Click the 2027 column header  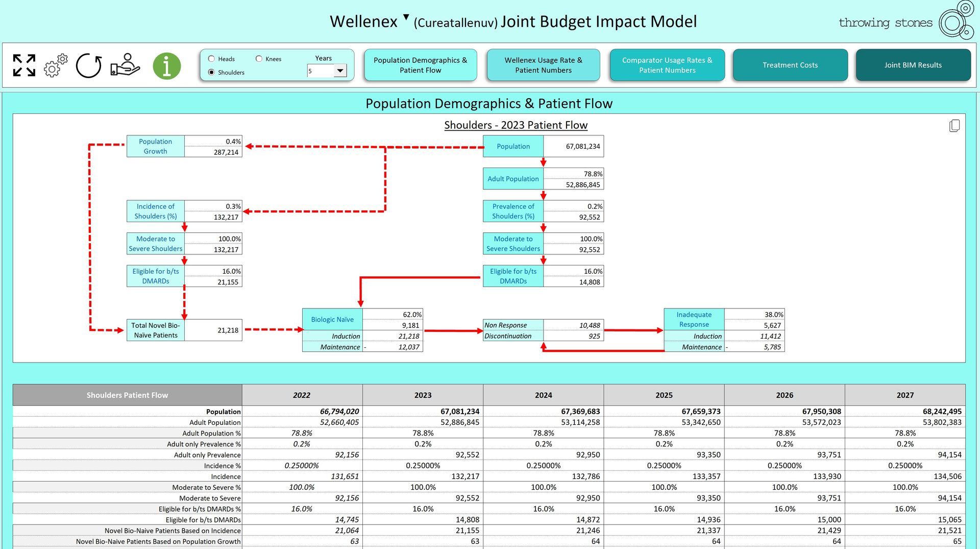905,395
